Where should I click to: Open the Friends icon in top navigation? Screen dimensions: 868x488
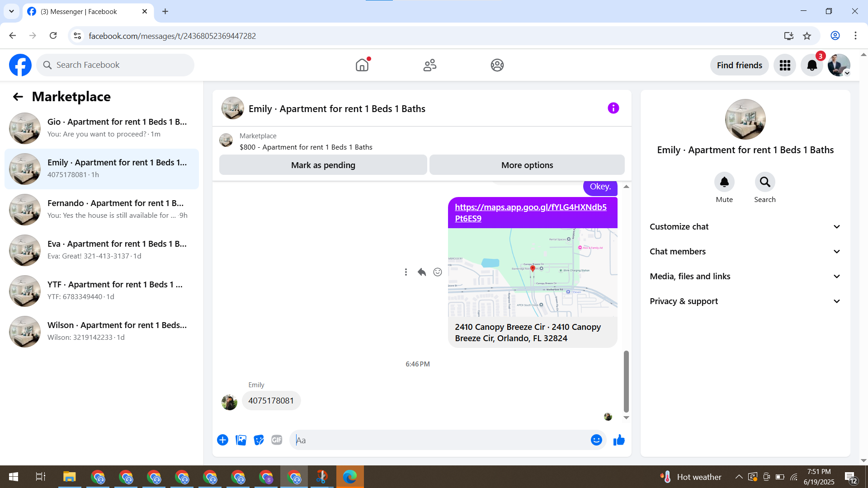point(430,65)
